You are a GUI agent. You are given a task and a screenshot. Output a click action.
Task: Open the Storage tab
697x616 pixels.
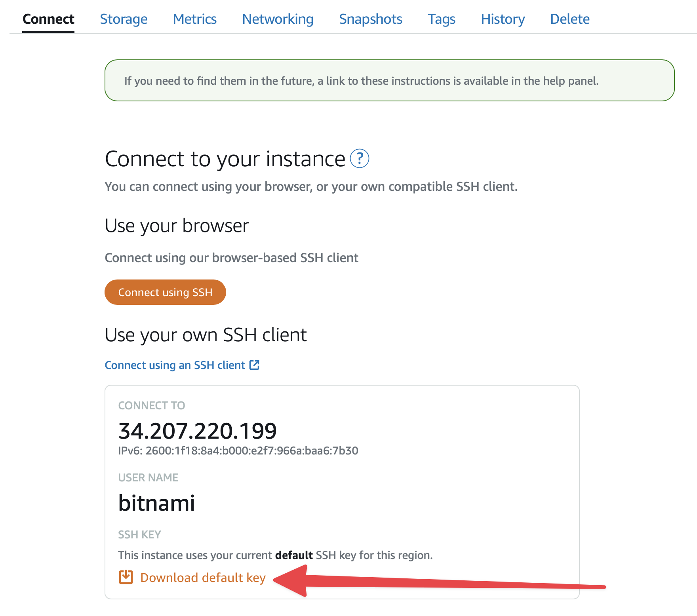(124, 19)
